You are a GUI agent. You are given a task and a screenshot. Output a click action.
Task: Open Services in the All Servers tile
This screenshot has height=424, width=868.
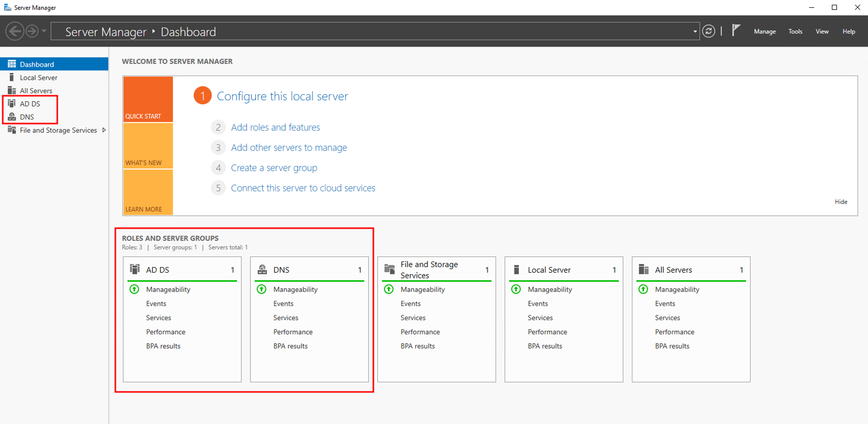667,318
